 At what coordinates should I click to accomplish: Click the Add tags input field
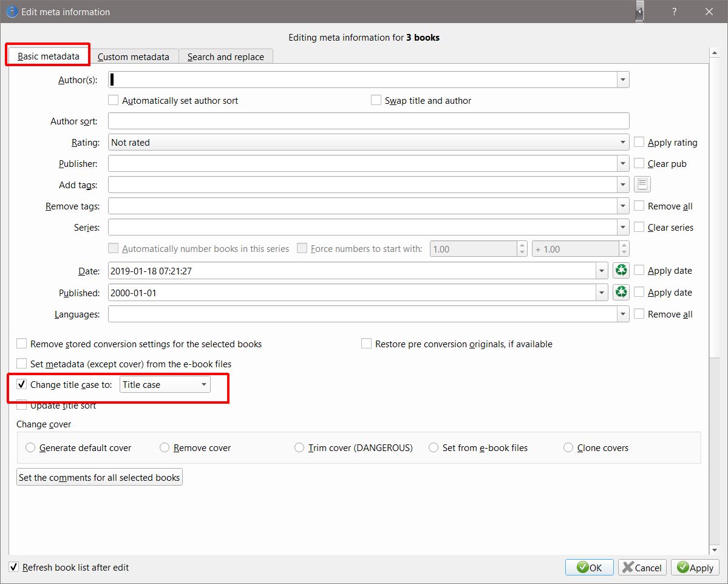[x=362, y=185]
